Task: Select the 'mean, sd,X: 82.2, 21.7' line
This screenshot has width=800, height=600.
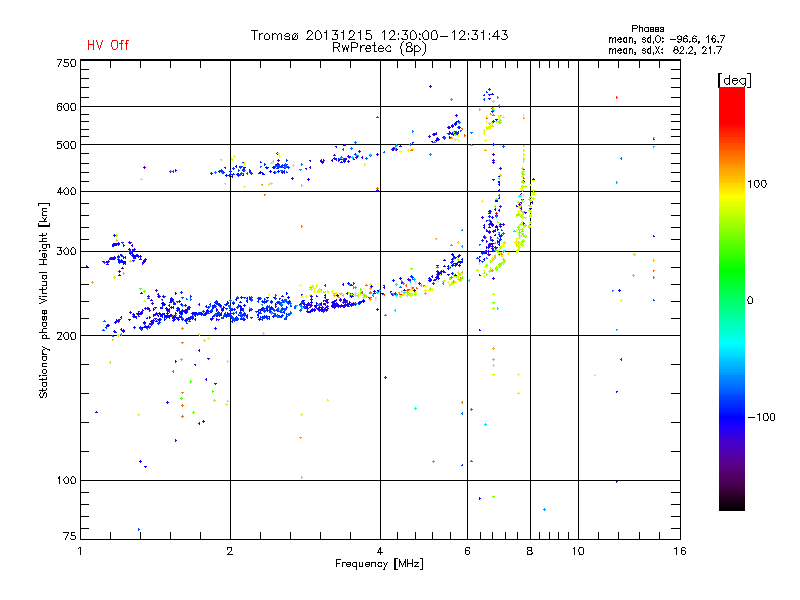Action: [665, 50]
